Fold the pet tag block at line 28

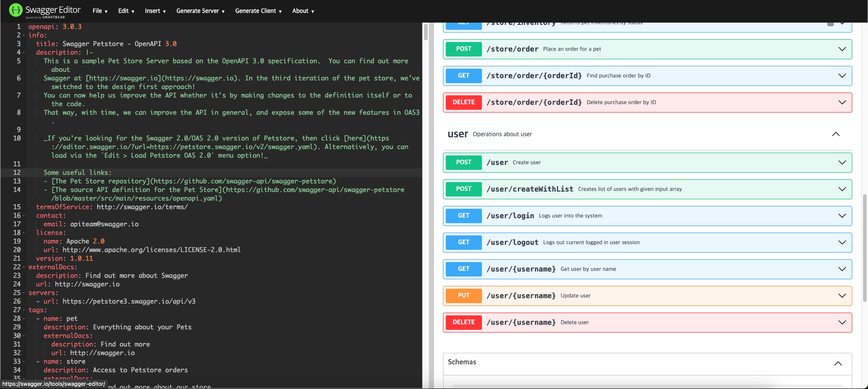click(24, 319)
